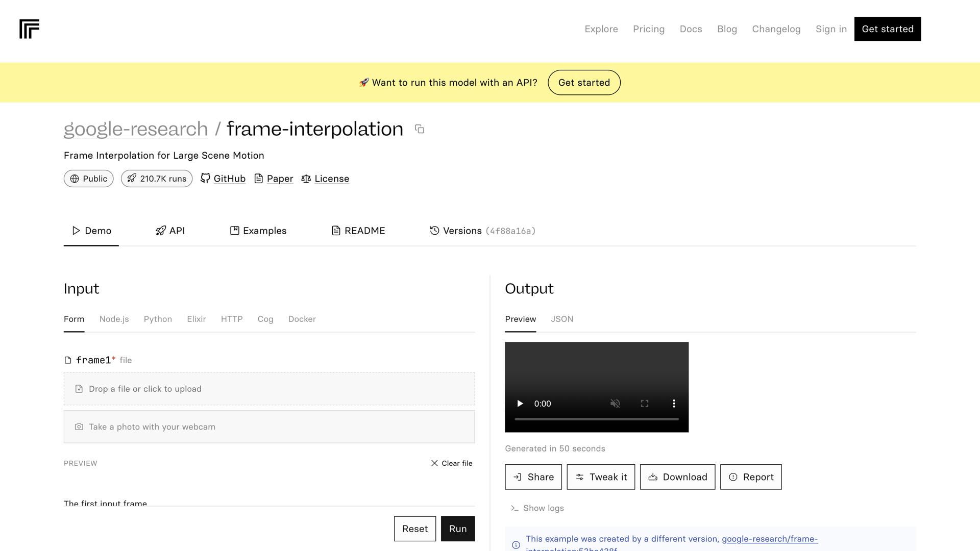
Task: Select the Python input tab
Action: pyautogui.click(x=158, y=319)
